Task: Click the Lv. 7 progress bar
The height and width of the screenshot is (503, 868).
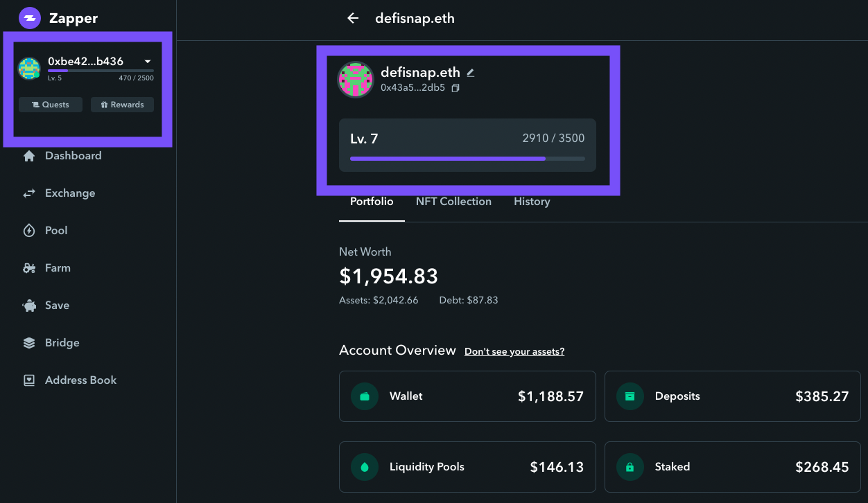Action: [467, 159]
